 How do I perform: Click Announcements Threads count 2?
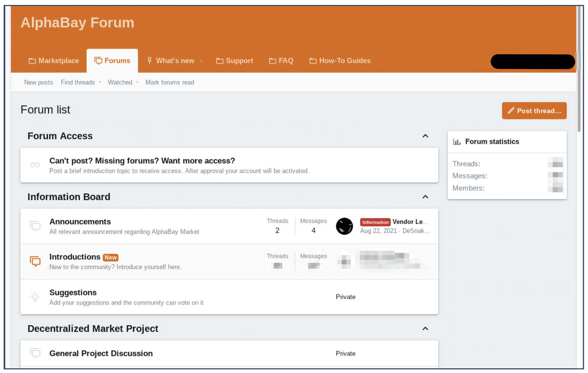278,230
